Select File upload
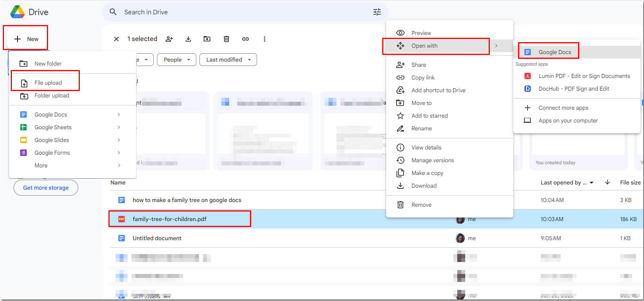Viewport: 644px width, 301px height. pos(73,83)
